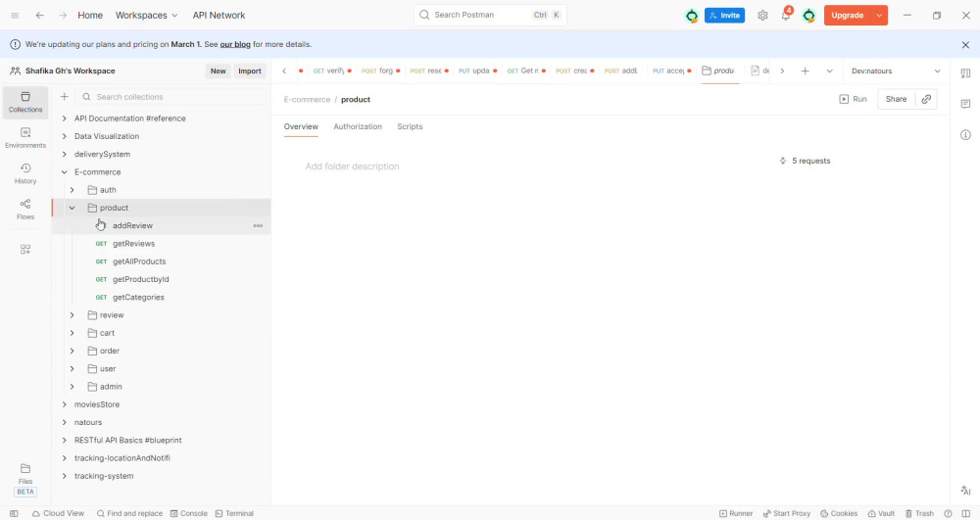Open the Files BETA panel

(x=25, y=479)
